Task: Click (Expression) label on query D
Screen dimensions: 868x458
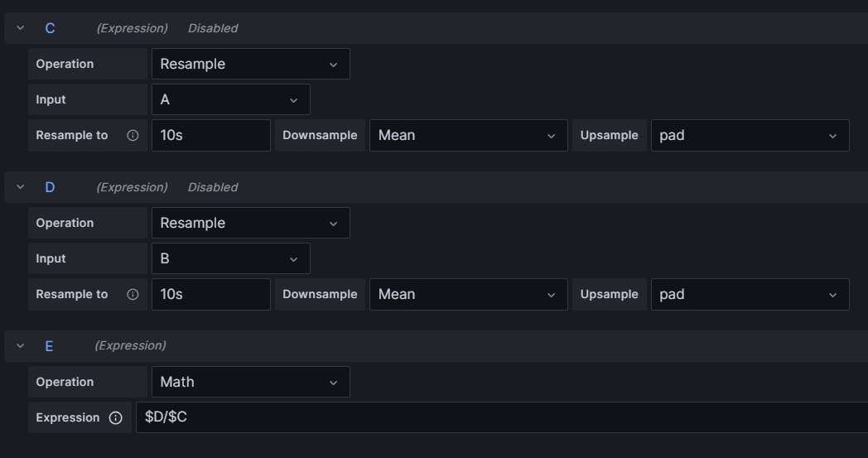Action: 133,187
